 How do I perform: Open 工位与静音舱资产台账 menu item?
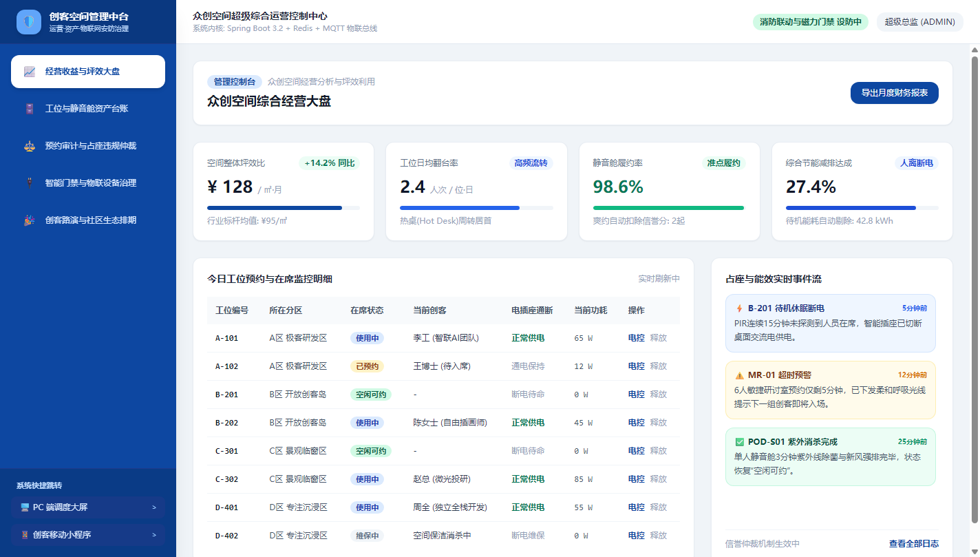pos(88,109)
